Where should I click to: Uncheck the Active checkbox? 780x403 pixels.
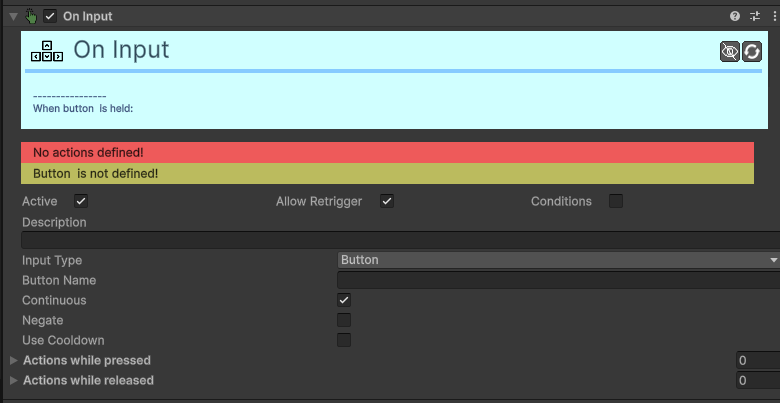click(81, 202)
